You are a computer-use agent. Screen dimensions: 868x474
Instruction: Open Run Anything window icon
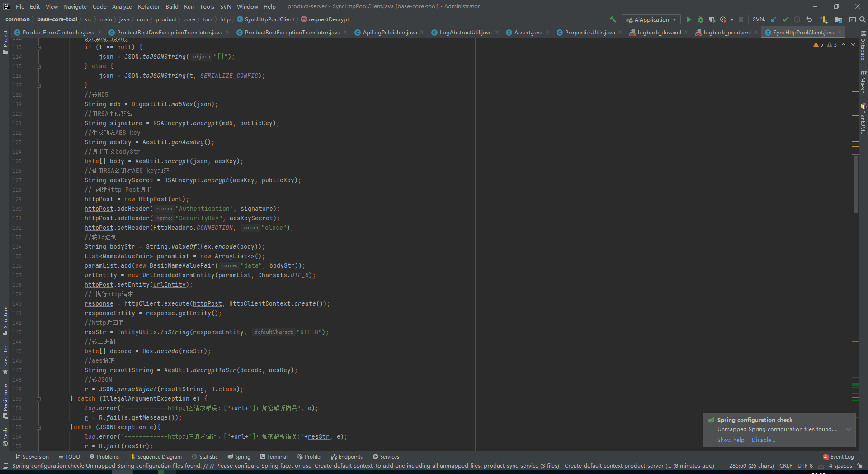click(852, 19)
